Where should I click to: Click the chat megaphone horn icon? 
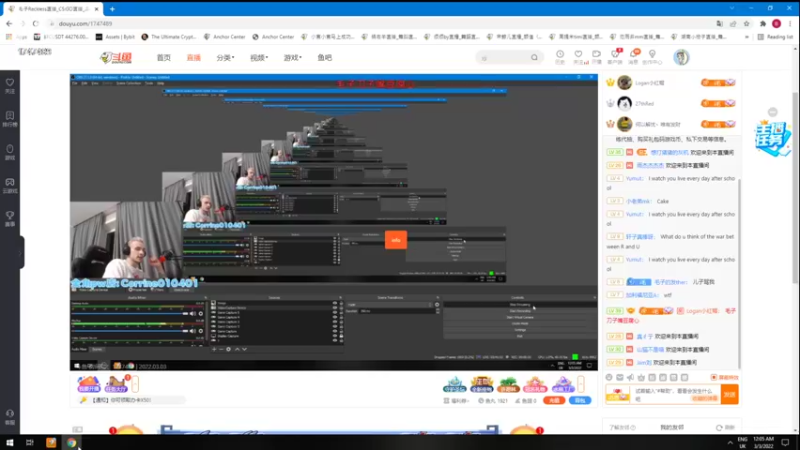pos(630,378)
